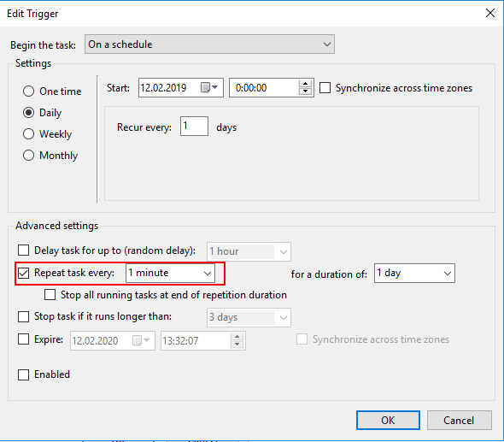Check Delay task for up to random delay
The image size is (504, 442).
coord(23,250)
